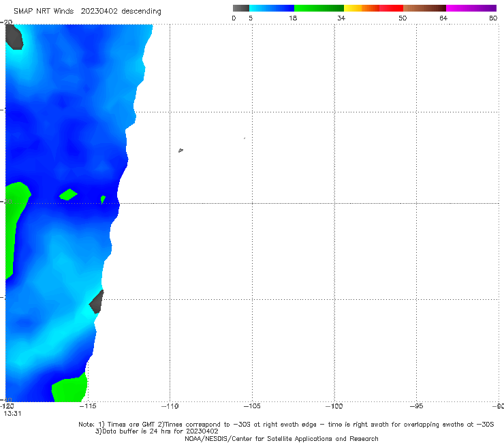Click the large green wind area on the left edge
Viewport: 504px width, 443px height.
(x=14, y=225)
